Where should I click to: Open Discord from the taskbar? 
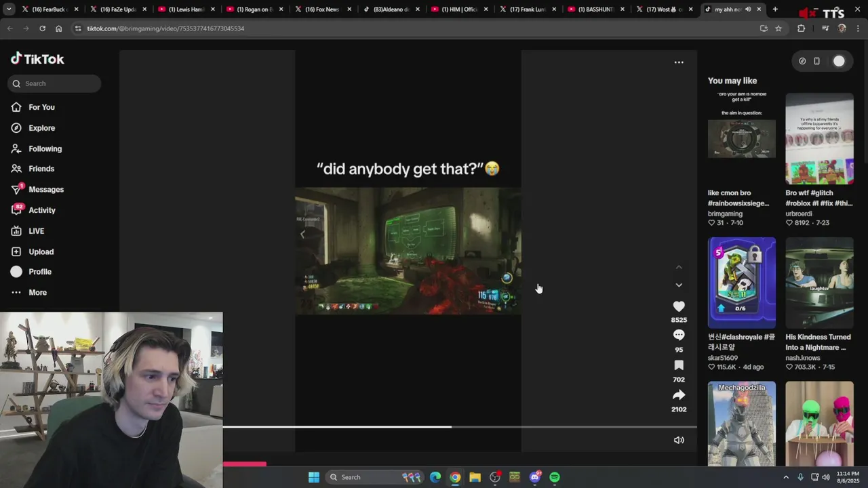(x=535, y=477)
